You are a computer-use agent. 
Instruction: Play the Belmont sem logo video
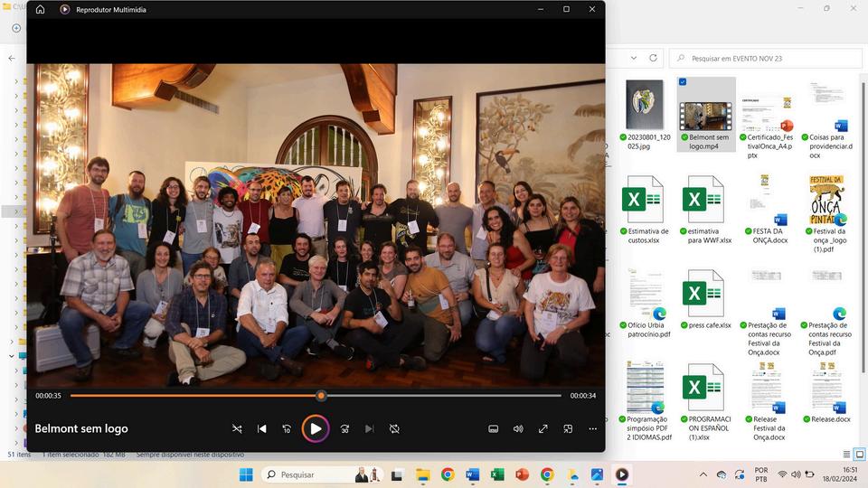(x=316, y=428)
